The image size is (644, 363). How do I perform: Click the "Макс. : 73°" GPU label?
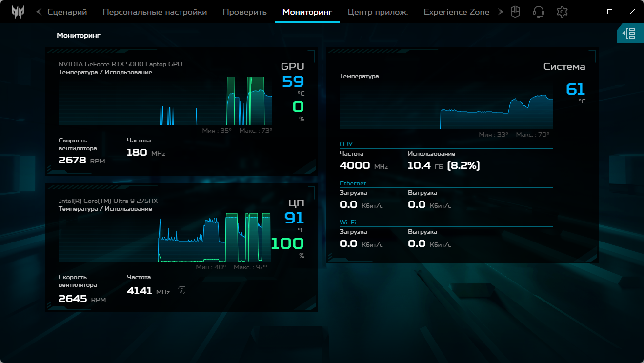(x=256, y=131)
